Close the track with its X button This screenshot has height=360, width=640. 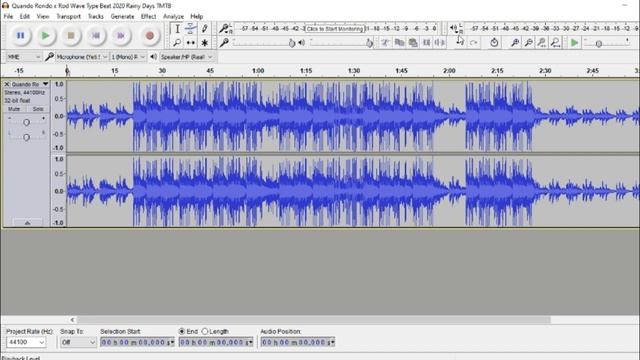tap(7, 84)
